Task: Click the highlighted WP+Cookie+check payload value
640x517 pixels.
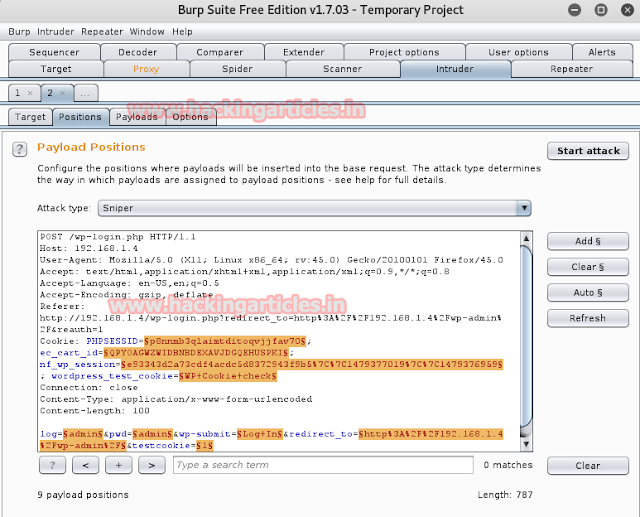Action: (x=228, y=376)
